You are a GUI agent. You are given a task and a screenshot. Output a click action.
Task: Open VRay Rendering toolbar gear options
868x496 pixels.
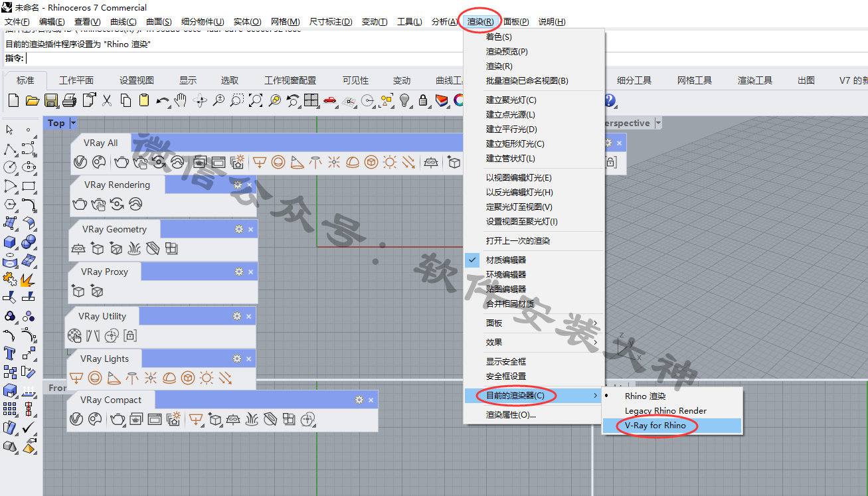(x=237, y=185)
